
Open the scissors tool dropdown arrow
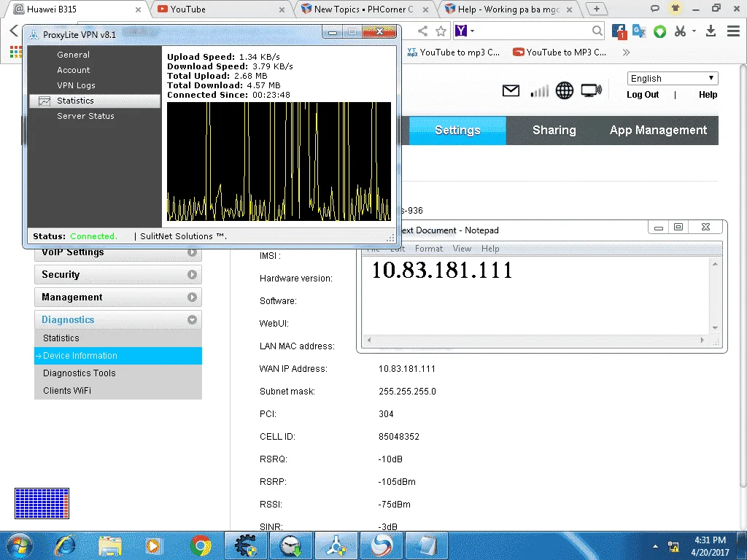(694, 31)
